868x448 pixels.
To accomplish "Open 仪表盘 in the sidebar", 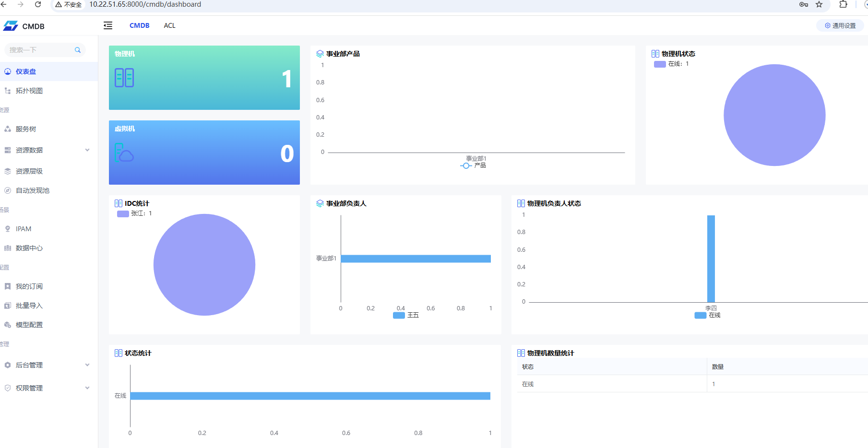I will click(x=49, y=71).
